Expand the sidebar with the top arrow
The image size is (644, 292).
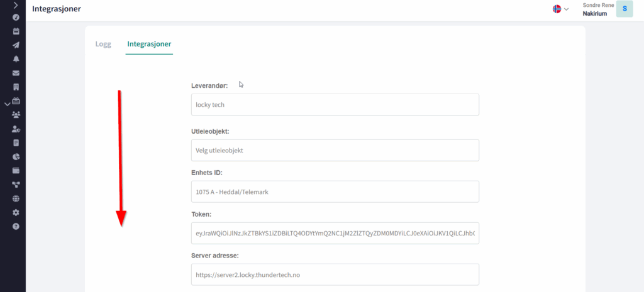click(16, 5)
